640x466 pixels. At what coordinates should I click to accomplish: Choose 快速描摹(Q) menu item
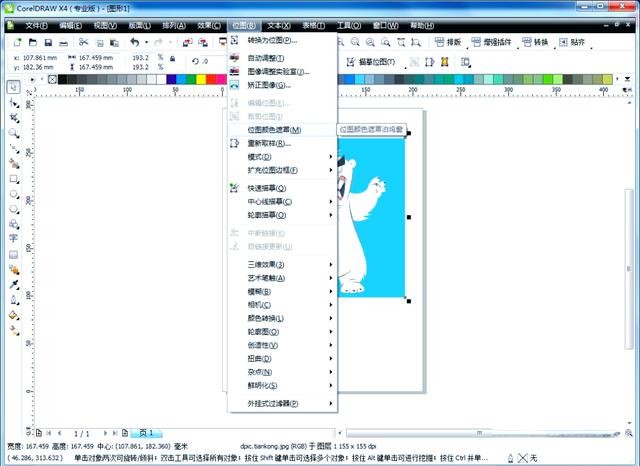pos(282,188)
